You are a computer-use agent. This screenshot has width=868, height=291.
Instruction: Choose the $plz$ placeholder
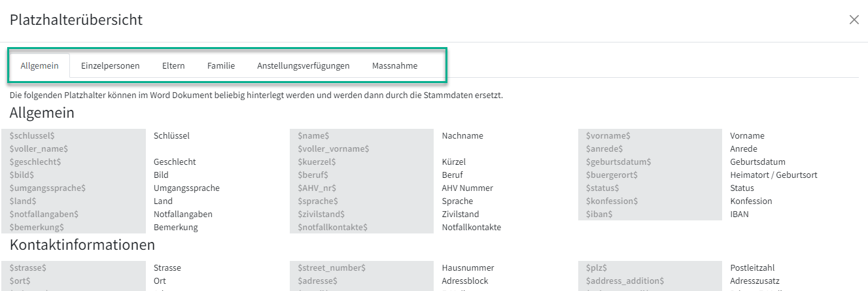pyautogui.click(x=596, y=268)
